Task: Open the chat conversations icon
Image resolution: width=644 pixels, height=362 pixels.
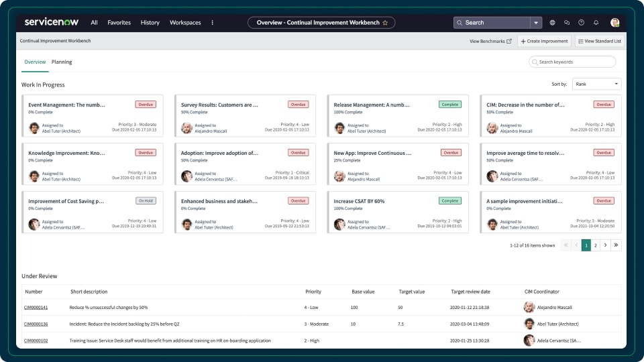Action: tap(567, 22)
